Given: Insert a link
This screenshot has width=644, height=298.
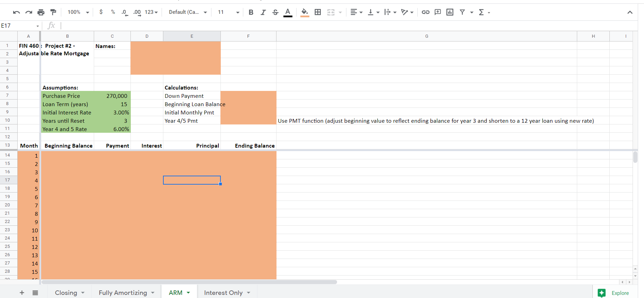Looking at the screenshot, I should pyautogui.click(x=425, y=12).
